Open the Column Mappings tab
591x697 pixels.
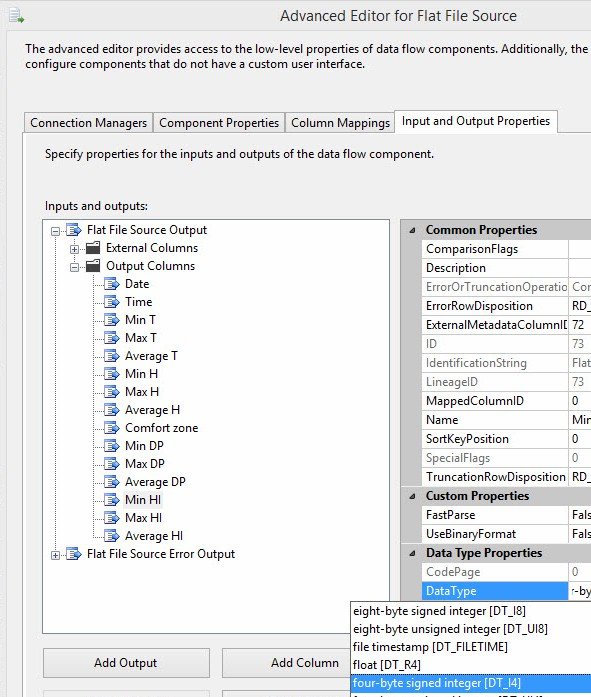(x=340, y=123)
